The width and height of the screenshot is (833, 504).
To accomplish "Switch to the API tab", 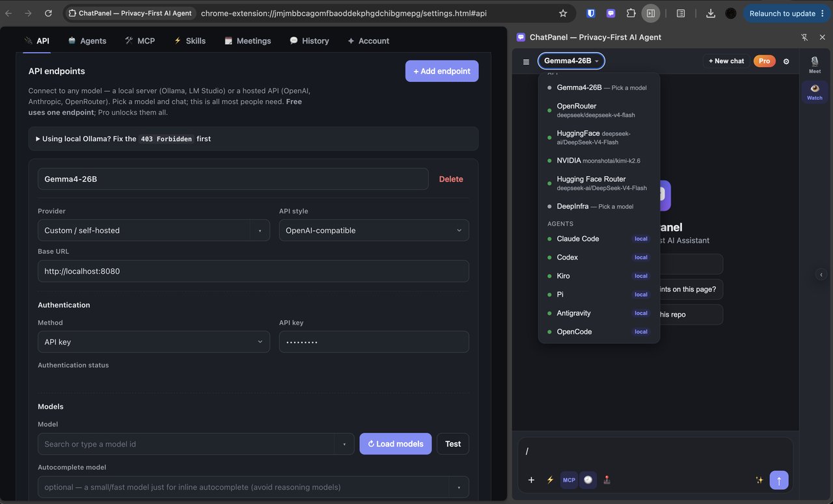I will click(x=36, y=40).
